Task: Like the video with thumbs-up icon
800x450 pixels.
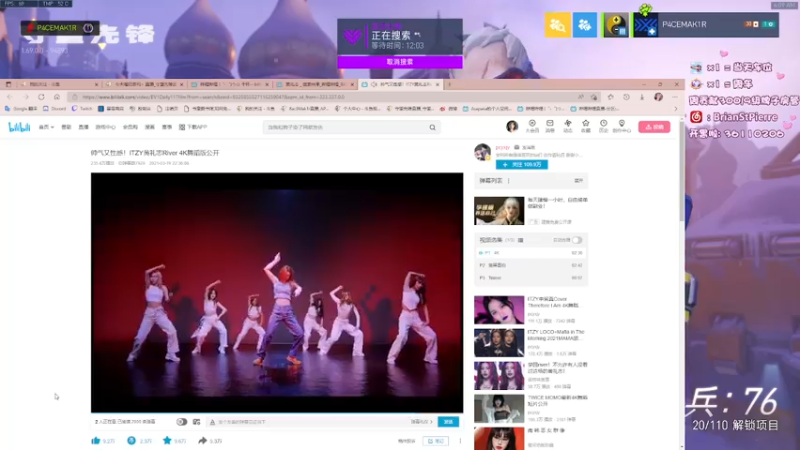Action: click(95, 440)
